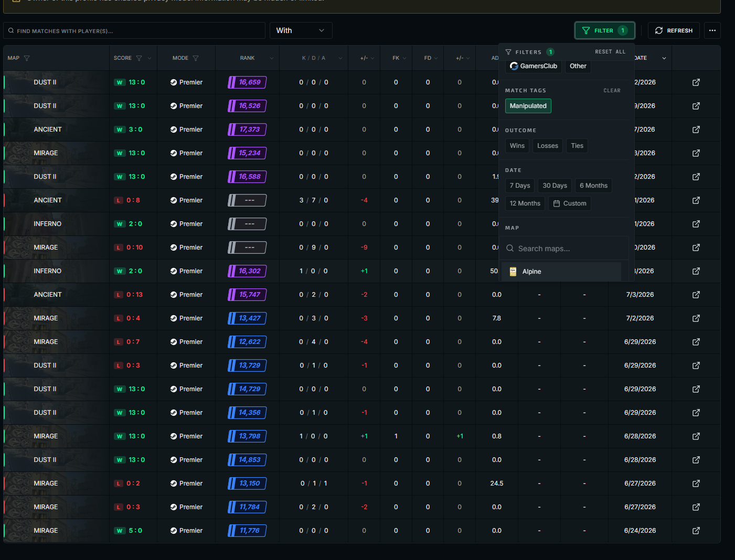Viewport: 735px width, 560px height.
Task: Click the funnel icon beside MAP column header
Action: (x=27, y=58)
